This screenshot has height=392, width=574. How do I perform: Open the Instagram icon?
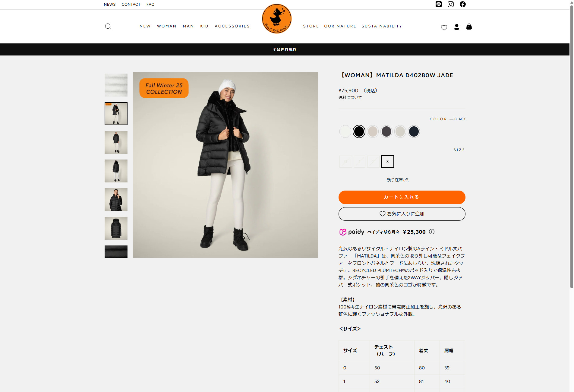[x=451, y=4]
